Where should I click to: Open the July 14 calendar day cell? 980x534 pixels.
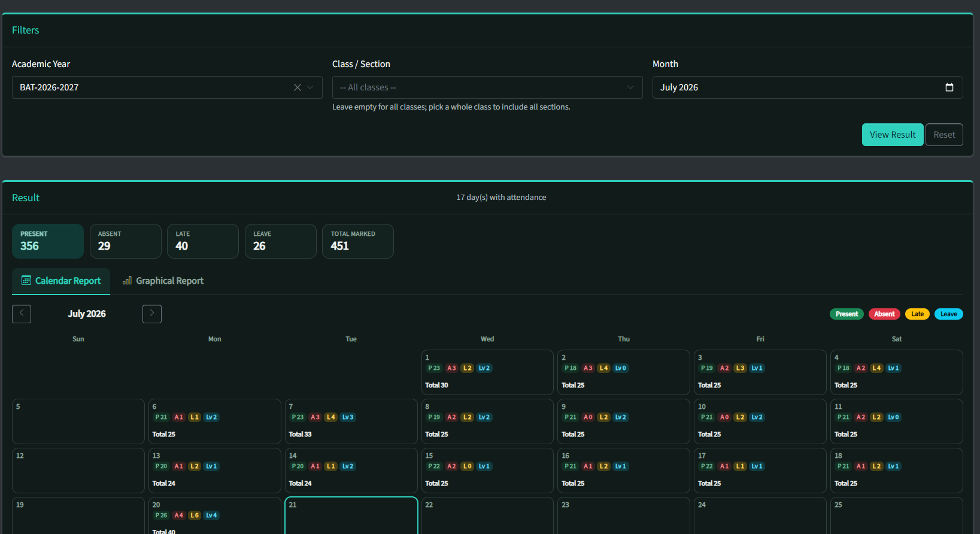(351, 471)
